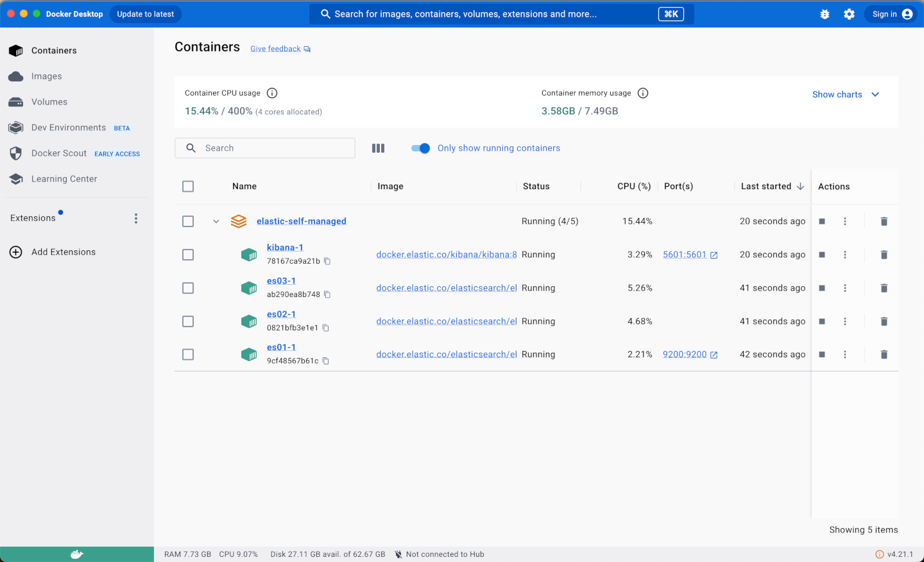Open Docker Desktop settings gear
This screenshot has width=924, height=562.
(x=849, y=14)
